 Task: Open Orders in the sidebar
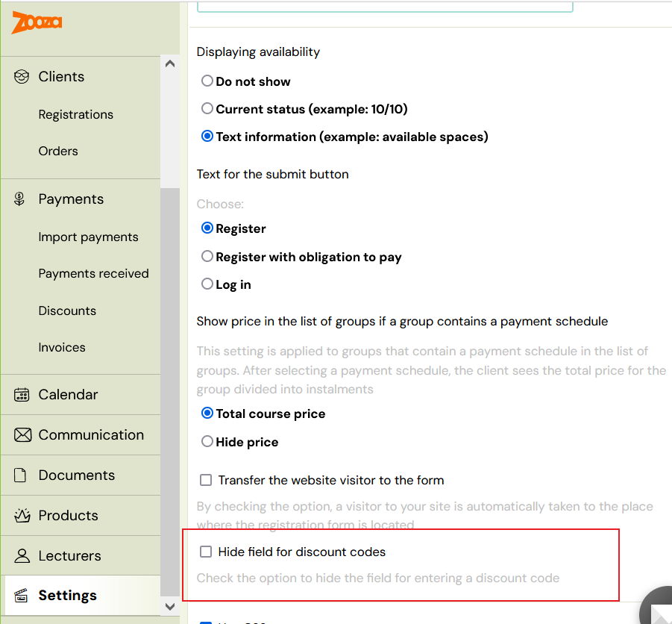tap(58, 151)
